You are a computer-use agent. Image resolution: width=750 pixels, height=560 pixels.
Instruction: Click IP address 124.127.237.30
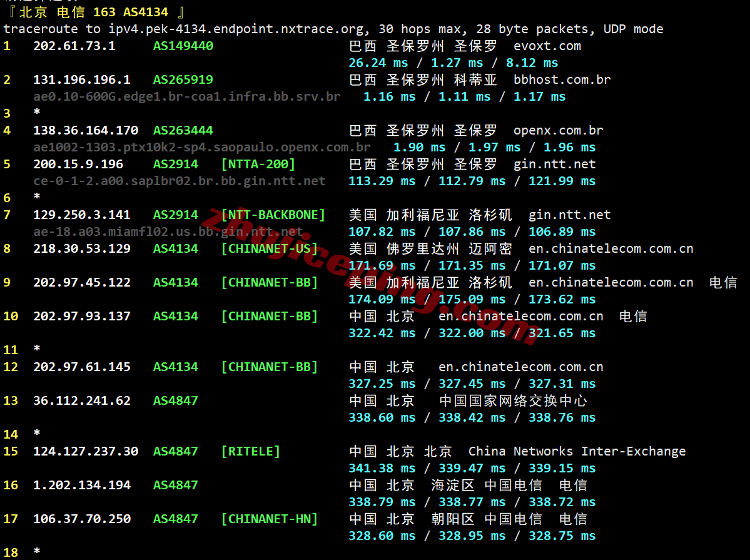coord(86,451)
